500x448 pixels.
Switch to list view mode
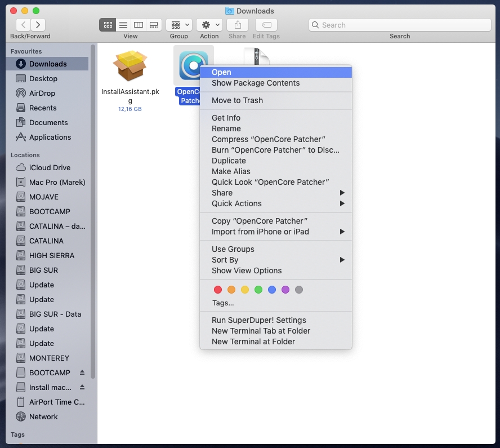coord(123,25)
